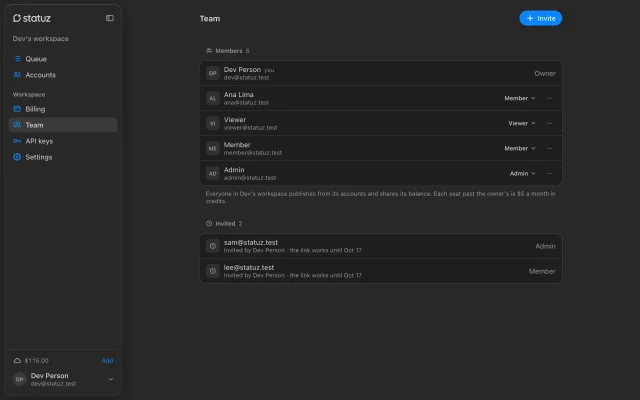Open more options for admin@statuz.test
640x400 pixels.
[549, 173]
